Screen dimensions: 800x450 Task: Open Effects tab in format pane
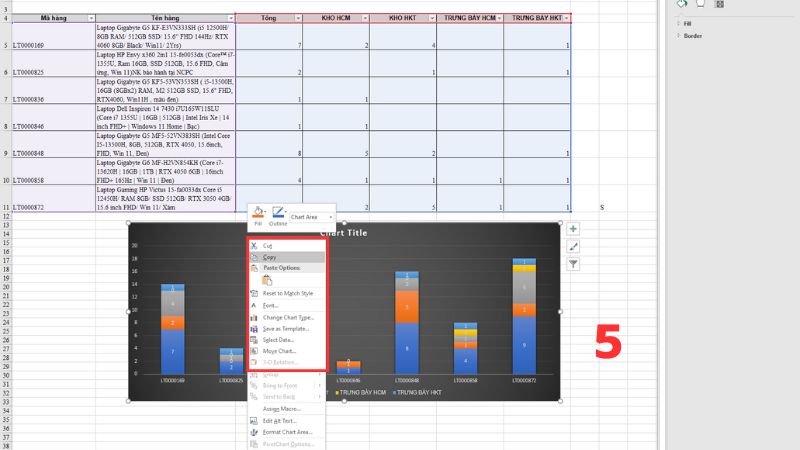pos(701,4)
